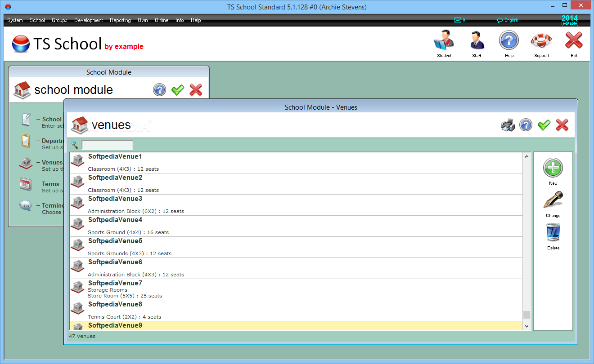Click 'Tennis Court (2X2) : 4 seats' text
594x364 pixels.
(124, 317)
